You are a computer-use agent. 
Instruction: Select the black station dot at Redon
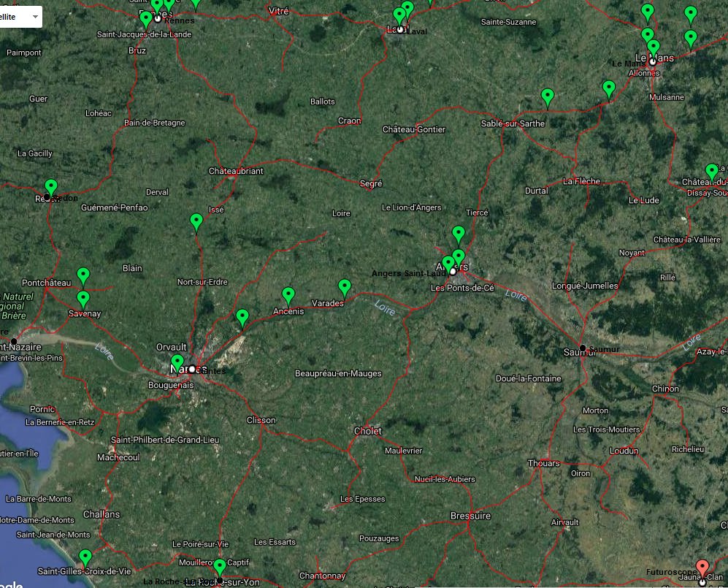tap(47, 197)
